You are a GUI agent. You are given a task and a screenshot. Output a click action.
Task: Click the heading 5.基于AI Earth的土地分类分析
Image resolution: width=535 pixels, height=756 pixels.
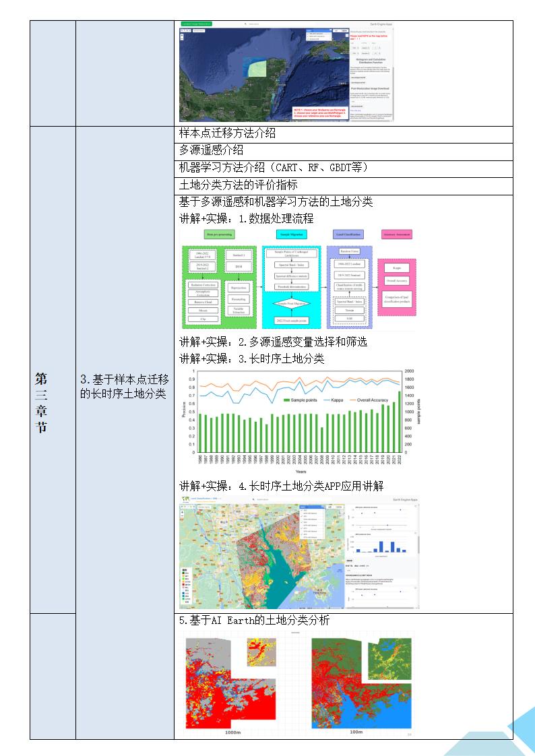pyautogui.click(x=254, y=620)
